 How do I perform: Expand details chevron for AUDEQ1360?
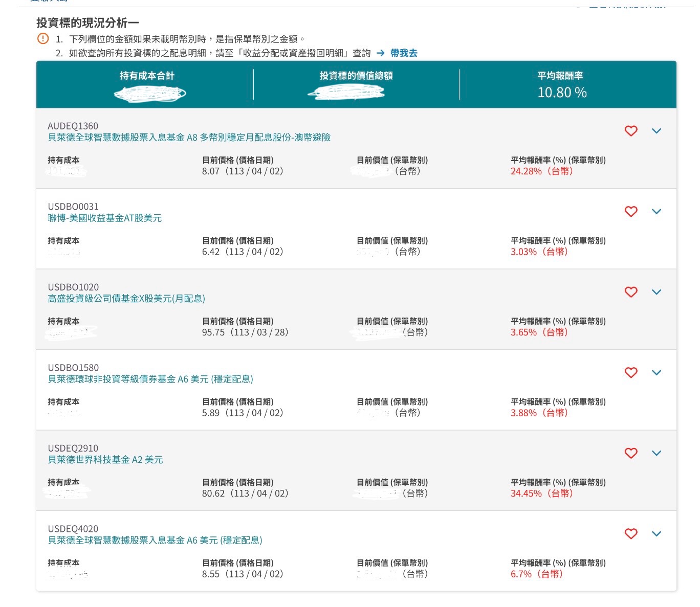pos(657,131)
